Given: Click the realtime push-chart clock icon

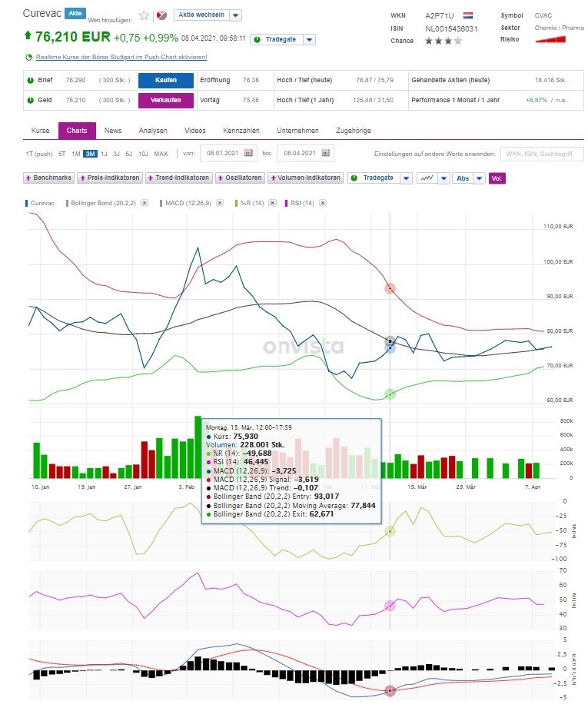Looking at the screenshot, I should 29,57.
